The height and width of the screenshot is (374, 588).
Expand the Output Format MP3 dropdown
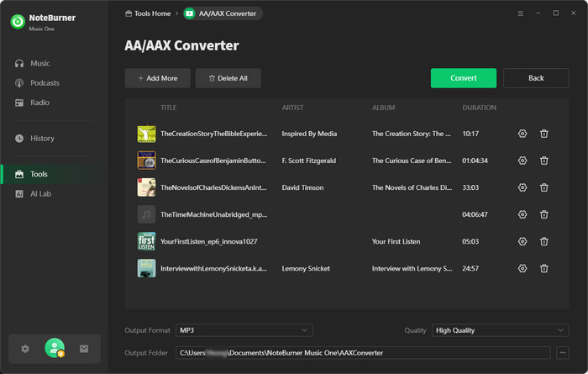coord(244,330)
